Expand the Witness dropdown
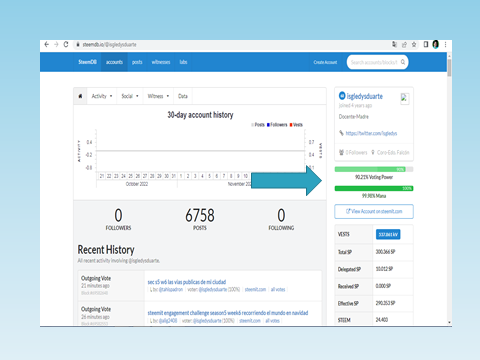 [x=158, y=96]
